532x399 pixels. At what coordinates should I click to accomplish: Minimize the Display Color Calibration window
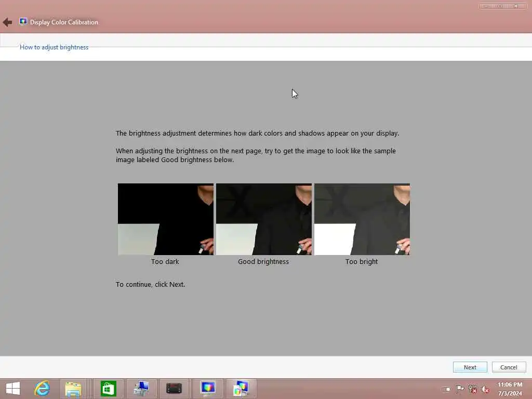point(486,6)
